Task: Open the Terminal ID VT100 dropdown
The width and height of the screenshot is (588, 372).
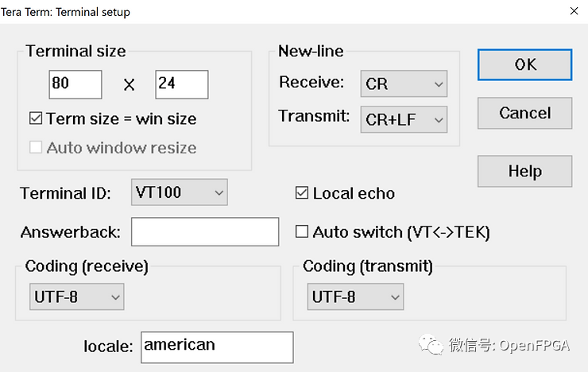Action: 179,192
